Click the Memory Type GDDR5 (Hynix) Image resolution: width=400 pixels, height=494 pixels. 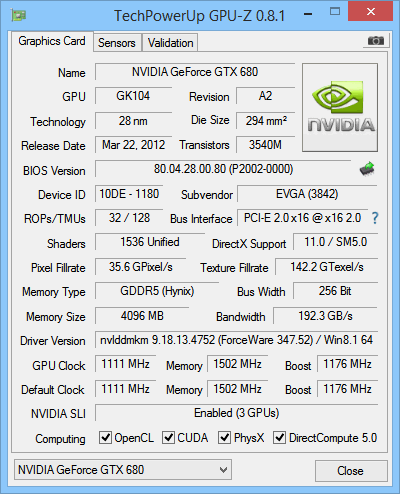click(x=157, y=291)
